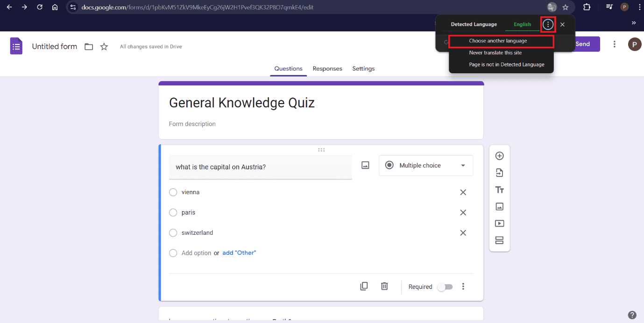The height and width of the screenshot is (323, 644).
Task: Move form to folder icon
Action: click(89, 47)
